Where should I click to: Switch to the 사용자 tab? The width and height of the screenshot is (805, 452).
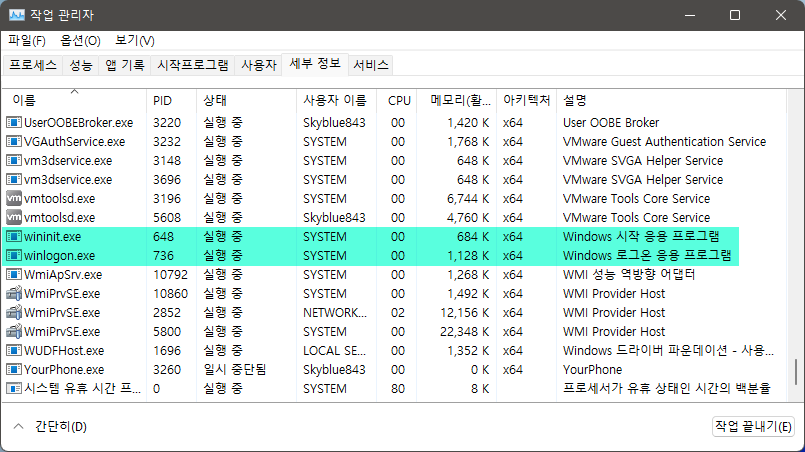tap(259, 65)
